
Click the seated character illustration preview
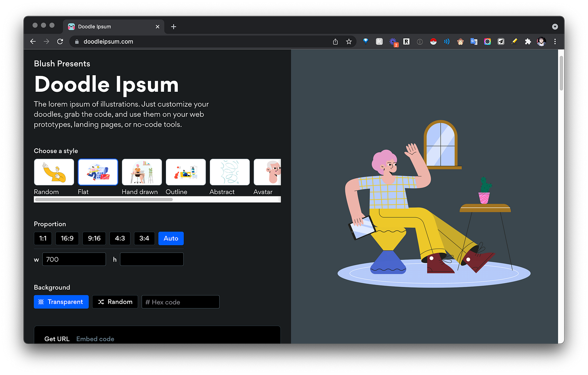click(x=434, y=204)
